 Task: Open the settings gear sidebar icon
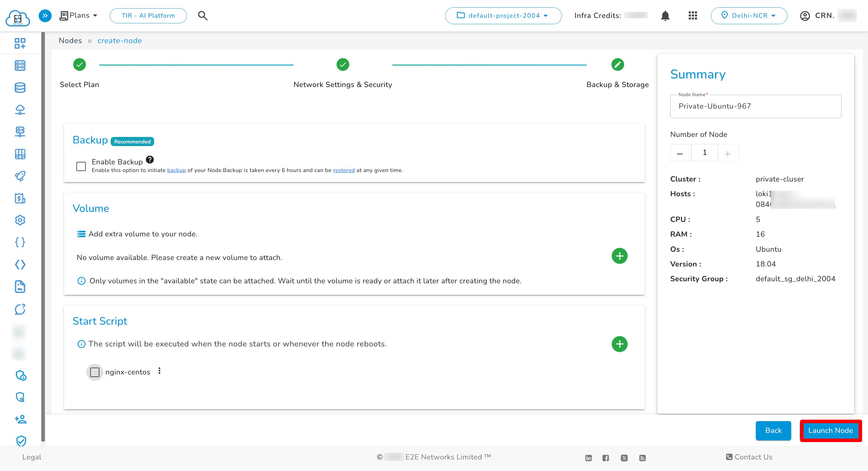pyautogui.click(x=20, y=220)
